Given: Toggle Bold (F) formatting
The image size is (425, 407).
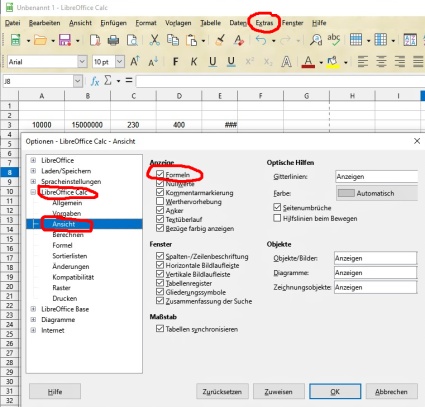Looking at the screenshot, I should pos(176,62).
